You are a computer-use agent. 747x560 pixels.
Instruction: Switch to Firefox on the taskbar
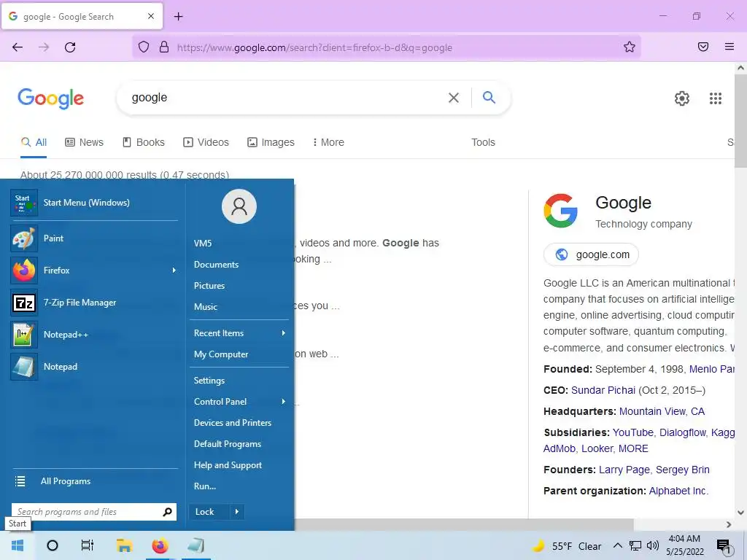(160, 545)
